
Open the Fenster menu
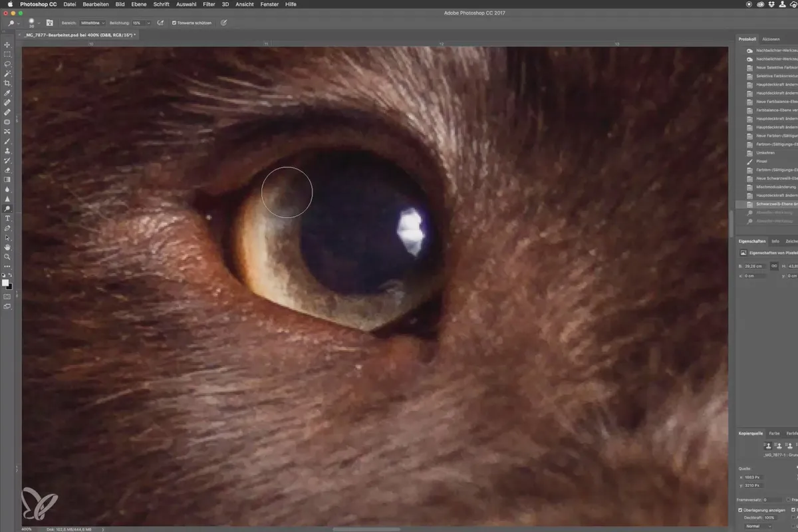(x=269, y=4)
